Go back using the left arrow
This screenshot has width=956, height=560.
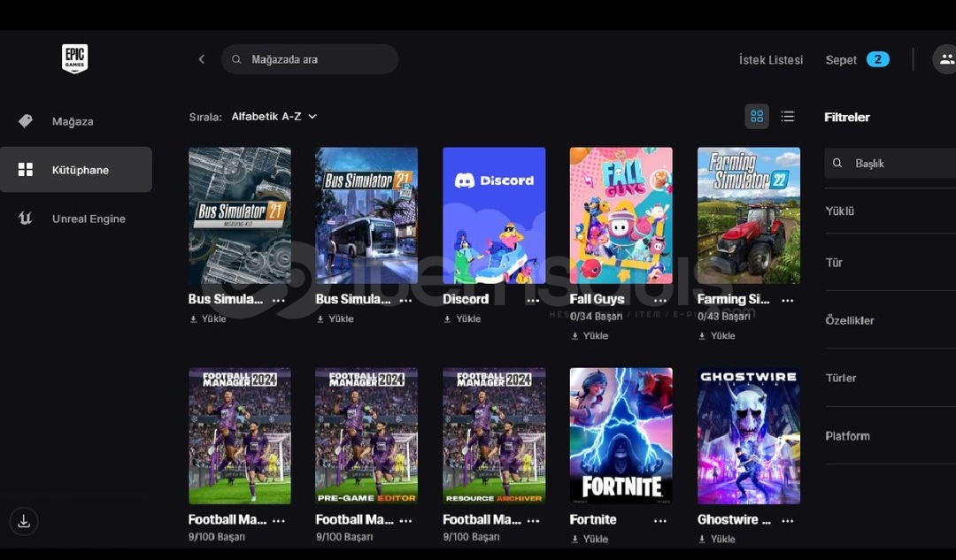pyautogui.click(x=202, y=59)
